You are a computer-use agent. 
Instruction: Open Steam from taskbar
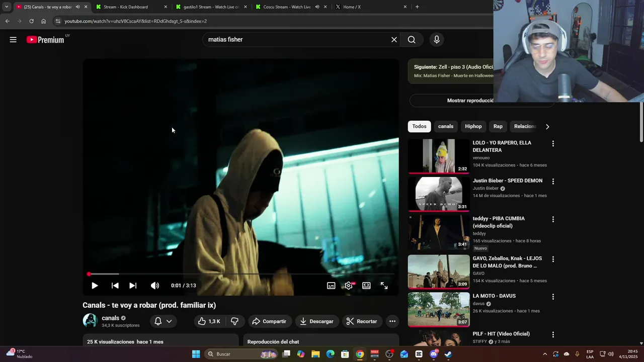tap(448, 354)
